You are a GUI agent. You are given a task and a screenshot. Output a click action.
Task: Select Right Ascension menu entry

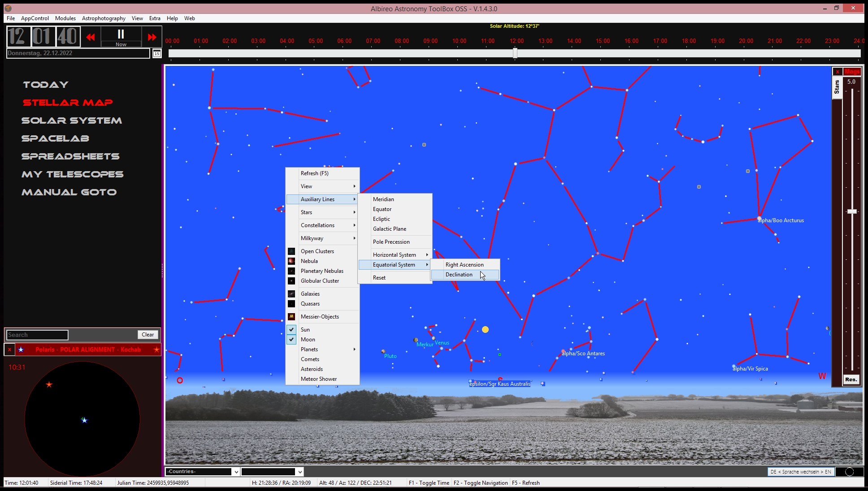coord(465,265)
